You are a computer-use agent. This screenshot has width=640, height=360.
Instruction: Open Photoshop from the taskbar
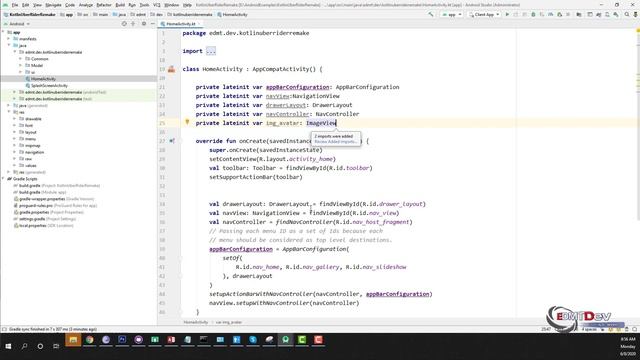click(x=122, y=340)
